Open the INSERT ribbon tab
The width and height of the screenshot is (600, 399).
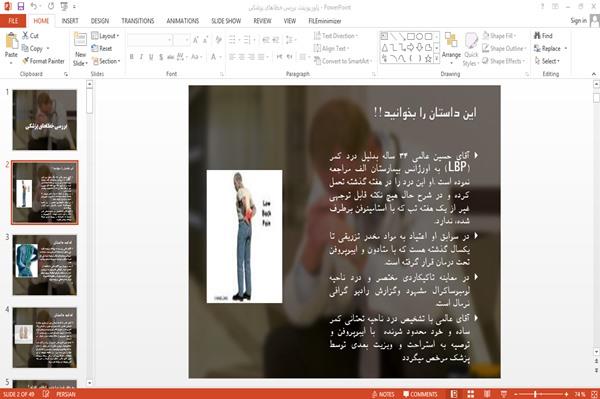coord(70,21)
